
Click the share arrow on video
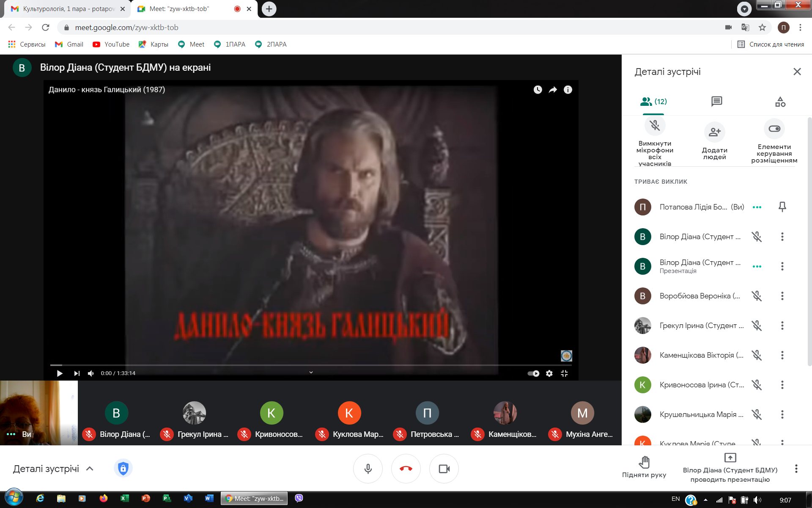pyautogui.click(x=553, y=90)
